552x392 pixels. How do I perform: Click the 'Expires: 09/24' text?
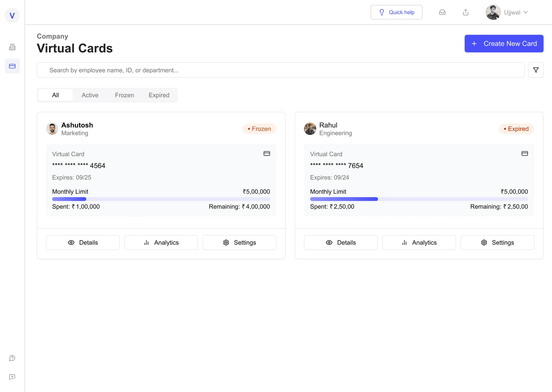(x=330, y=178)
